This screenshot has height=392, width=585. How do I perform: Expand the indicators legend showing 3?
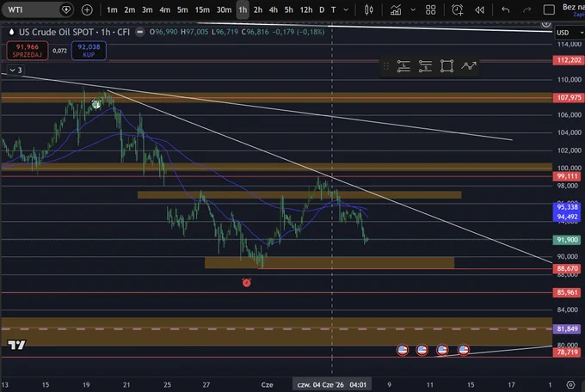point(15,70)
